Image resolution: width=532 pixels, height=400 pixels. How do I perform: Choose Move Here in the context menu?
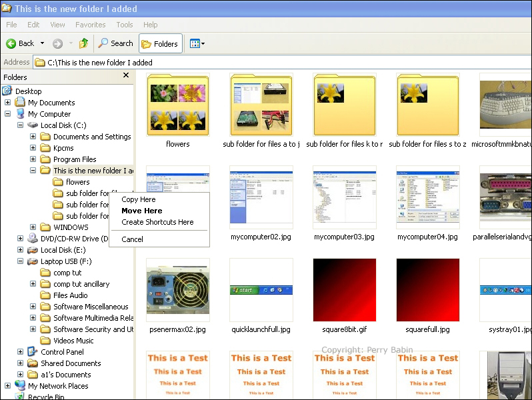coord(142,211)
